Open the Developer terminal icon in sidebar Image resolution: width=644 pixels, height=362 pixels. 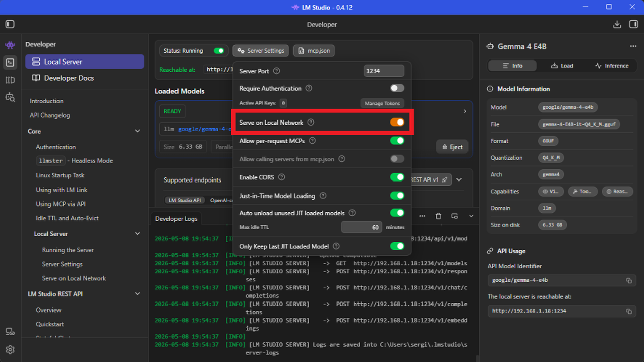click(x=10, y=63)
